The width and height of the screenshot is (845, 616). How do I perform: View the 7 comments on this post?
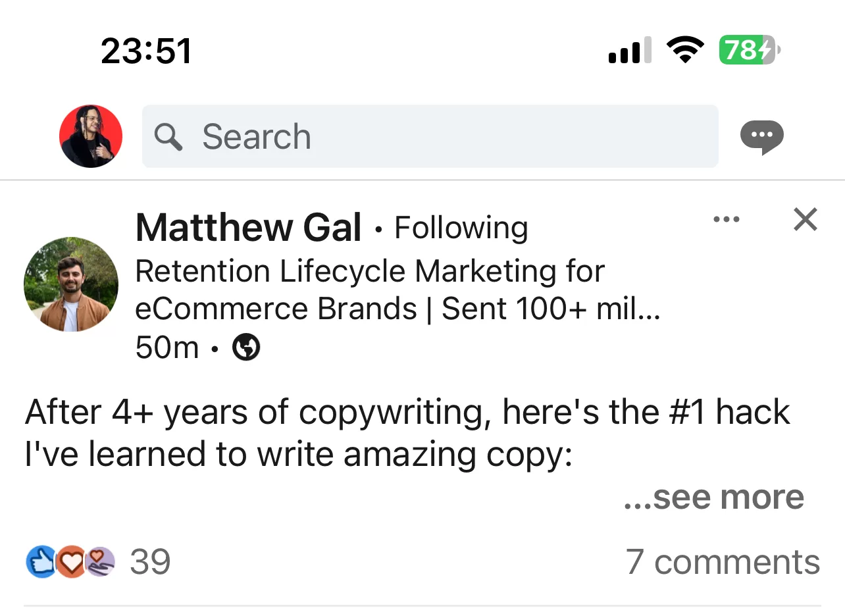(x=723, y=561)
